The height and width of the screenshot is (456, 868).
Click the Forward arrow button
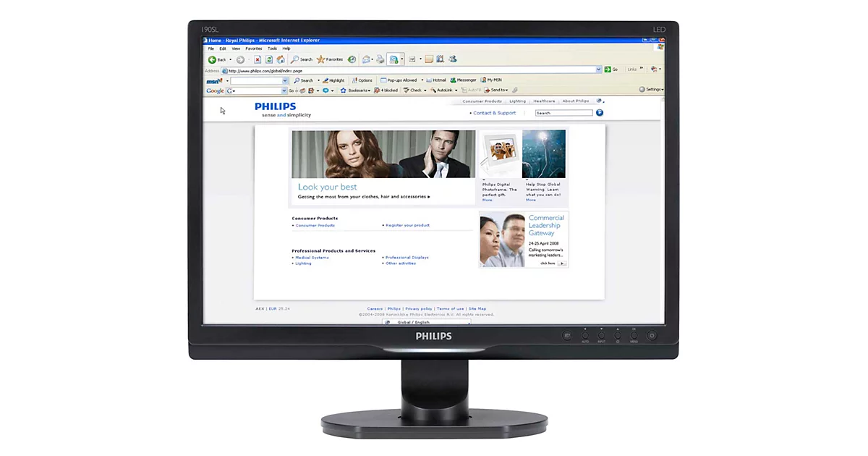(240, 59)
